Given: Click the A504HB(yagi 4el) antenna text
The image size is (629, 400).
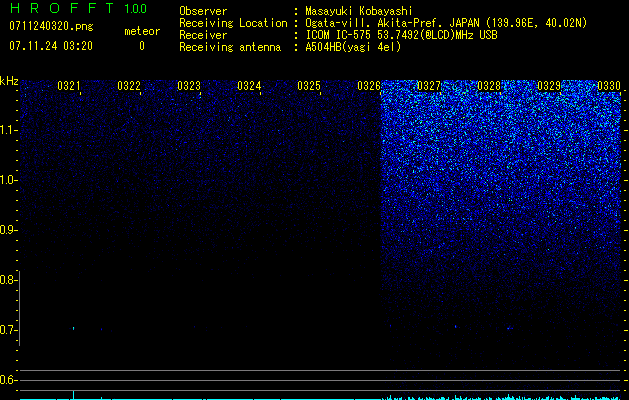Looking at the screenshot, I should pyautogui.click(x=353, y=47).
